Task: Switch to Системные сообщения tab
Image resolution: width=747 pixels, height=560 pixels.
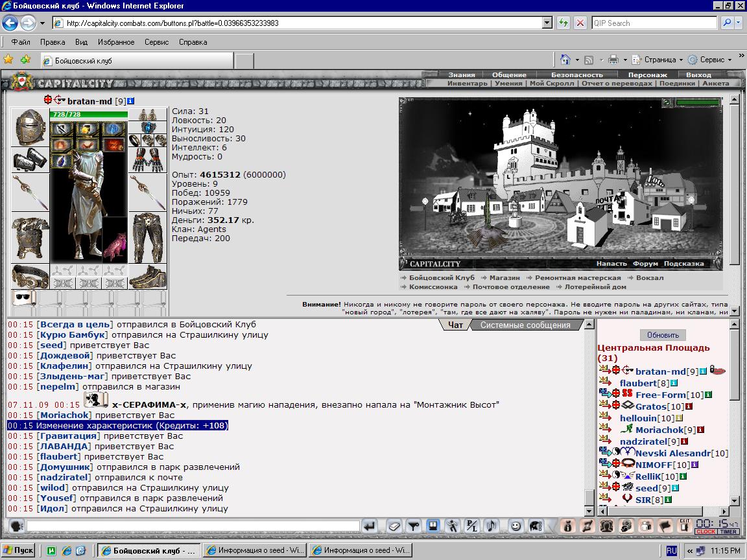Action: pos(525,325)
